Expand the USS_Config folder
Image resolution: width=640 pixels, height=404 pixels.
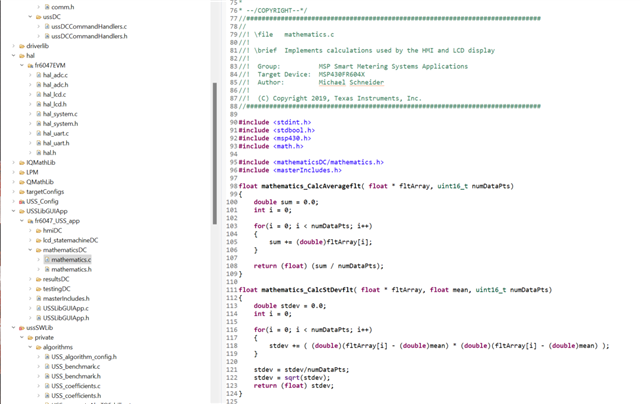[13, 202]
